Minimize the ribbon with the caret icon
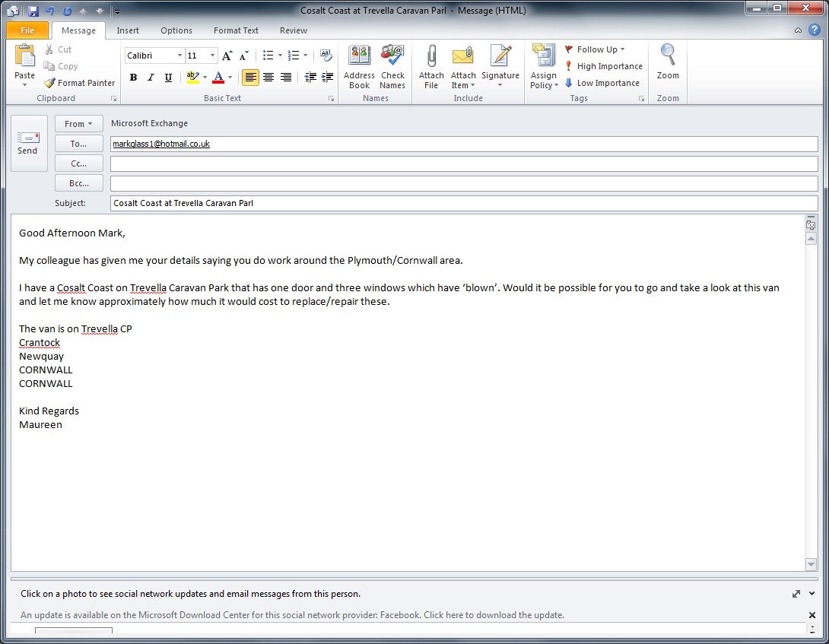This screenshot has height=644, width=829. pyautogui.click(x=798, y=30)
